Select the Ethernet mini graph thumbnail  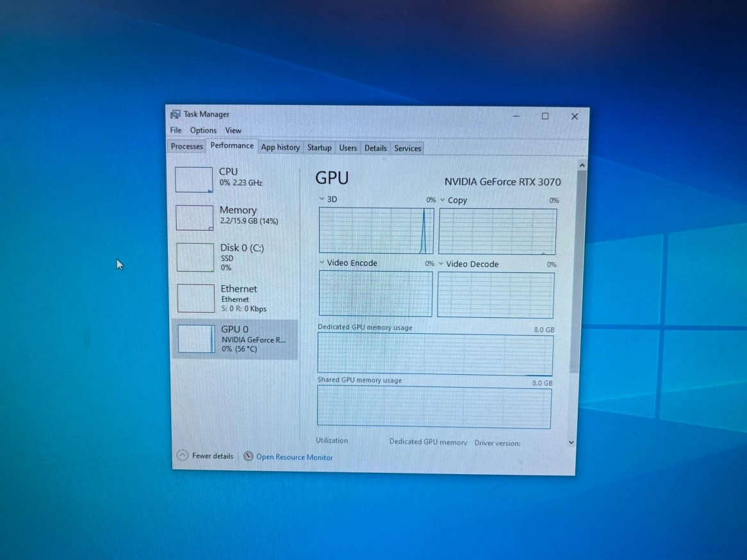tap(196, 299)
